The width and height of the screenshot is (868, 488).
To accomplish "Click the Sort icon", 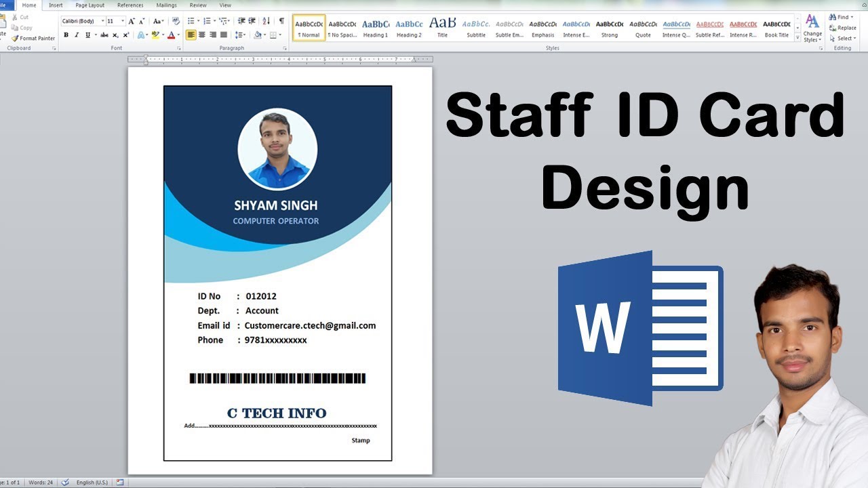I will point(266,21).
